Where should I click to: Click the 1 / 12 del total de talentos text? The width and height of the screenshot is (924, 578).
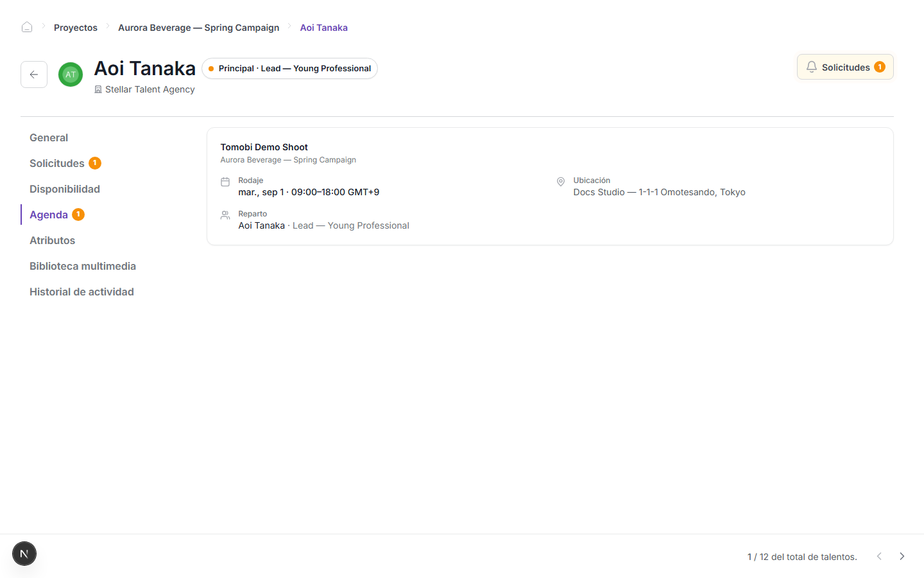click(802, 557)
